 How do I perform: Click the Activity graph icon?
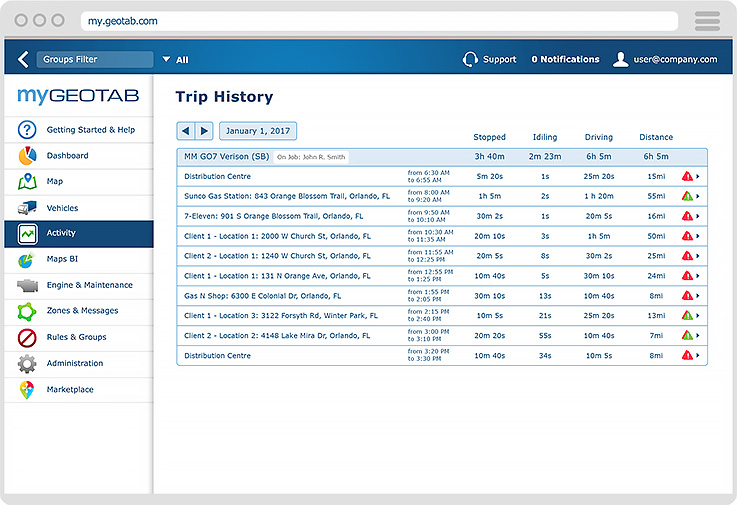[27, 234]
